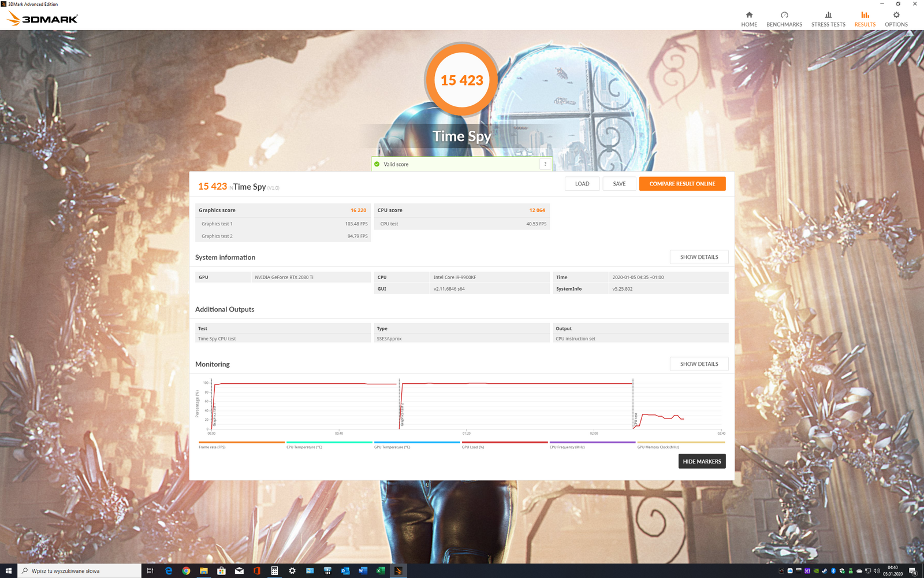Open the NVIDIA tray icon
Viewport: 924px width, 578px height.
816,570
